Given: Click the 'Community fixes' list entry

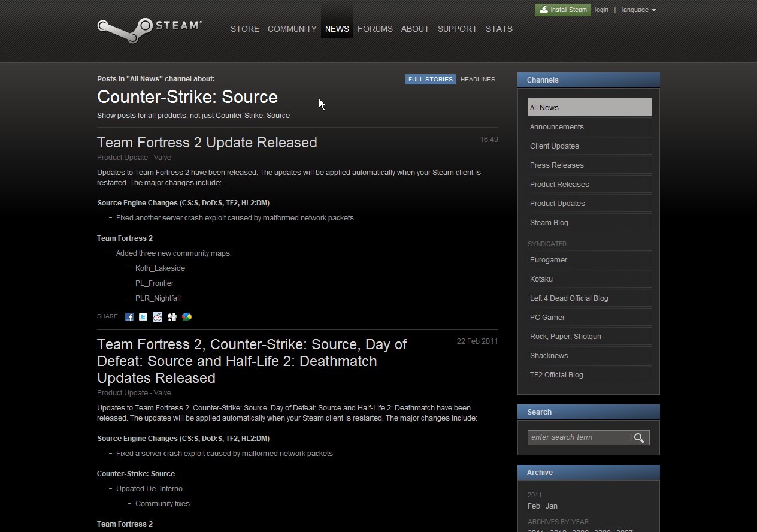Looking at the screenshot, I should tap(162, 504).
